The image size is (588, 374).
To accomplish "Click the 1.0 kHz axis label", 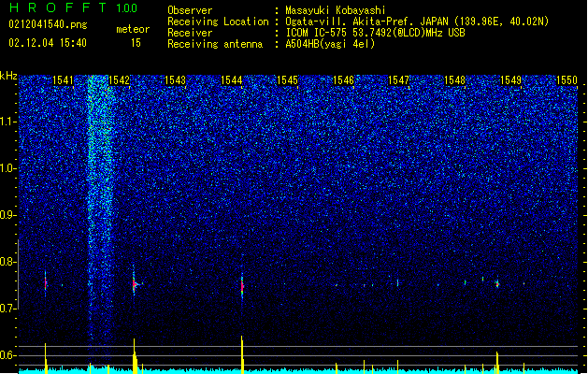I will tap(8, 168).
